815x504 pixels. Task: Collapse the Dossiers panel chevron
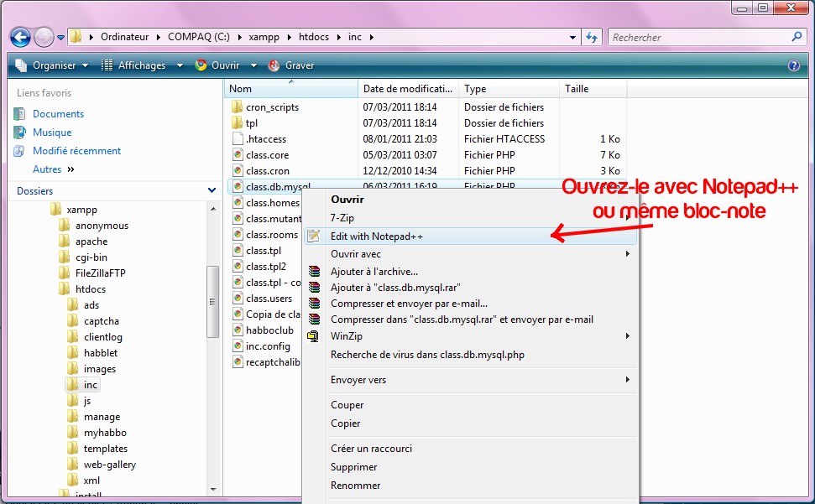[x=212, y=190]
